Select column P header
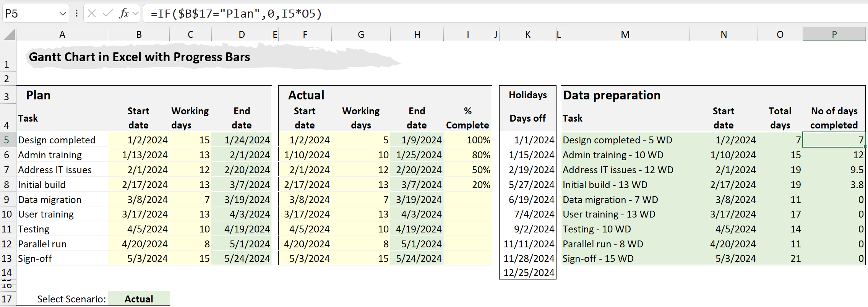Viewport: 868px width, 307px height. [834, 34]
